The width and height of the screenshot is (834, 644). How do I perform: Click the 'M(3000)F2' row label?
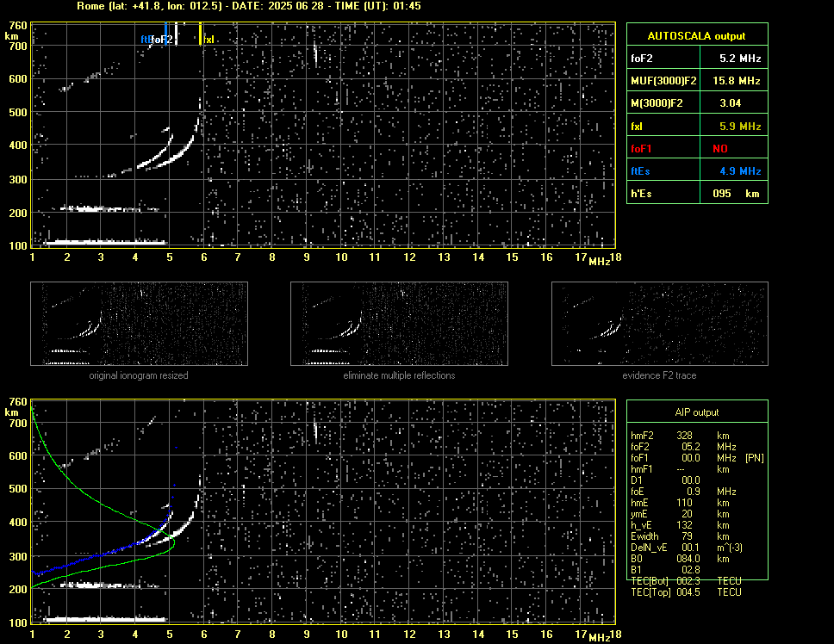click(657, 103)
